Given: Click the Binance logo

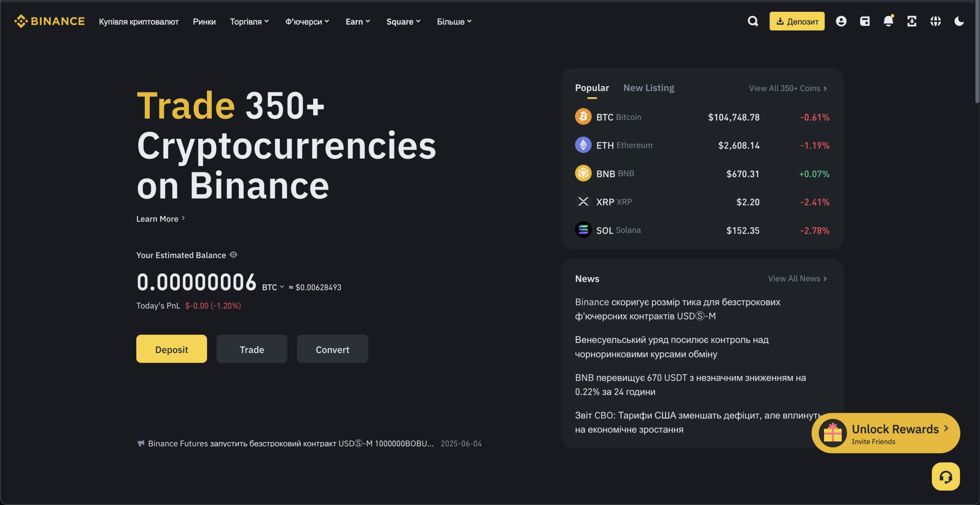Looking at the screenshot, I should point(49,21).
